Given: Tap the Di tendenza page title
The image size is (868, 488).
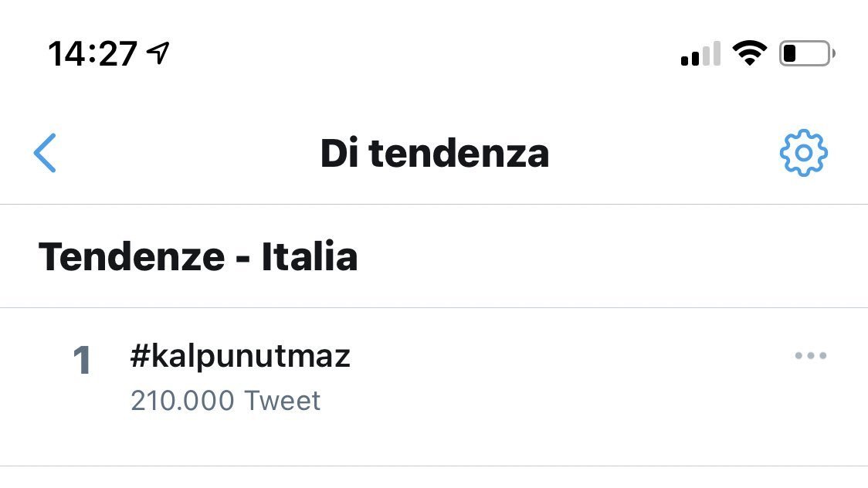Looking at the screenshot, I should 434,154.
